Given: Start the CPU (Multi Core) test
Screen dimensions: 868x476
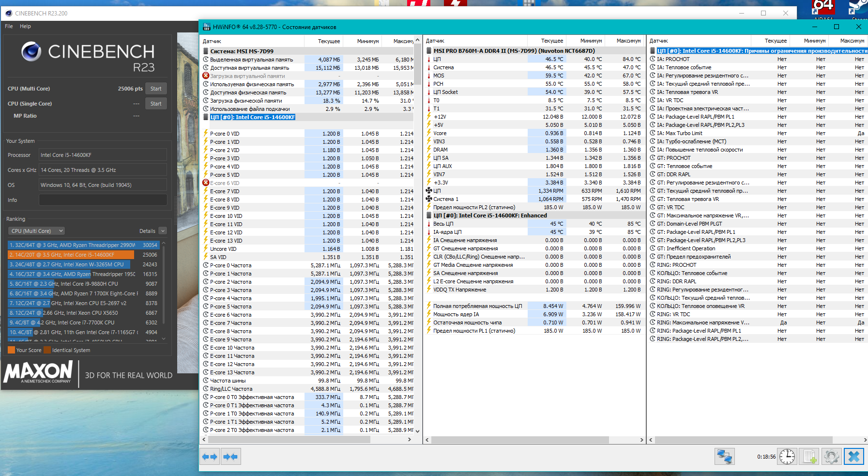Looking at the screenshot, I should coord(156,89).
